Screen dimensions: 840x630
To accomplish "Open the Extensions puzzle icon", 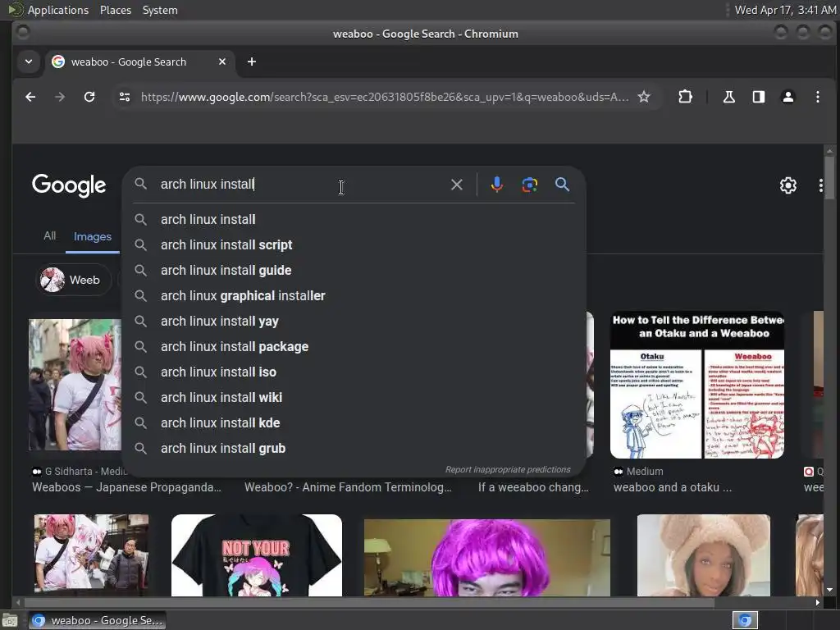I will coord(685,97).
